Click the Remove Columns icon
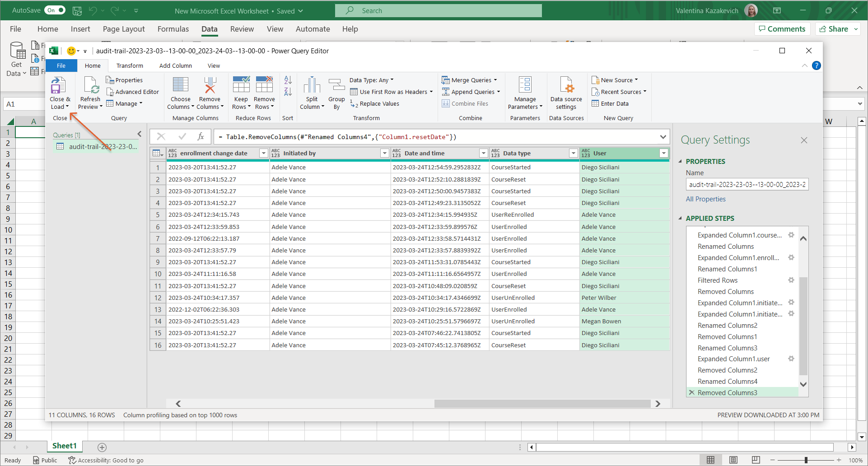This screenshot has width=868, height=466. pos(210,86)
